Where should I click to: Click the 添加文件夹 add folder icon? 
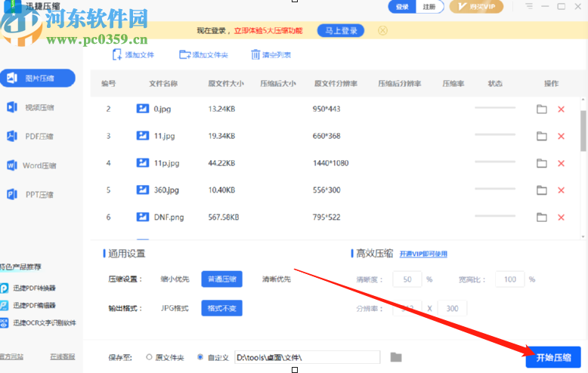point(184,54)
